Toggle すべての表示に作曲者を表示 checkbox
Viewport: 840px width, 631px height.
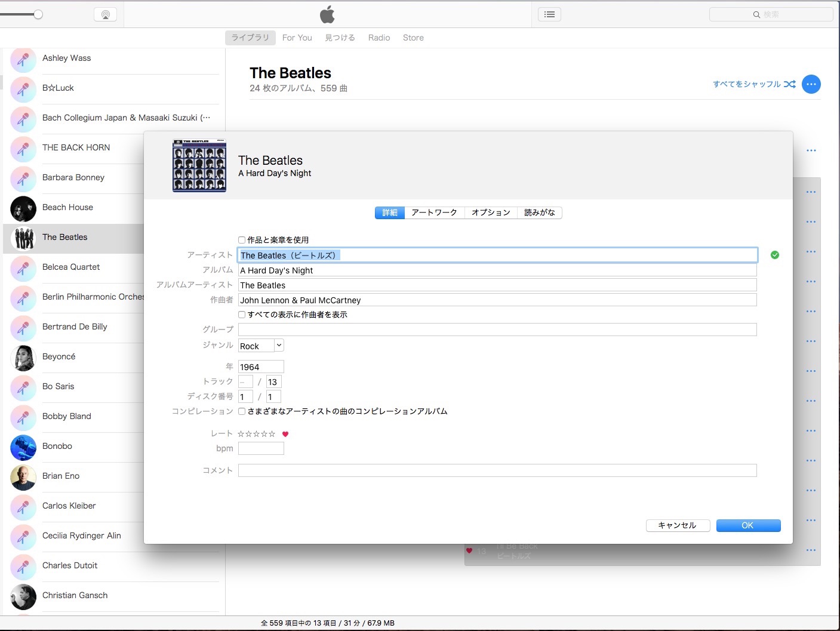[x=242, y=315]
